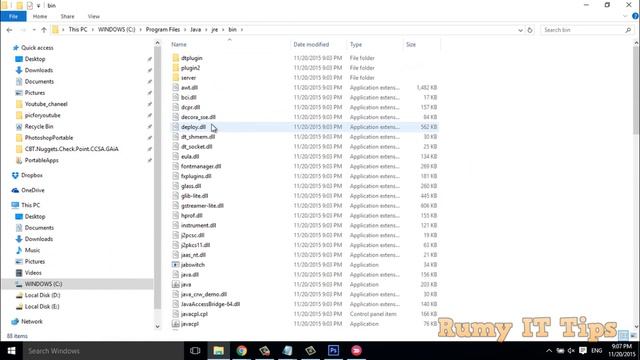Screen dimensions: 640x360
Task: Open Photoshop from taskbar
Action: pyautogui.click(x=333, y=351)
